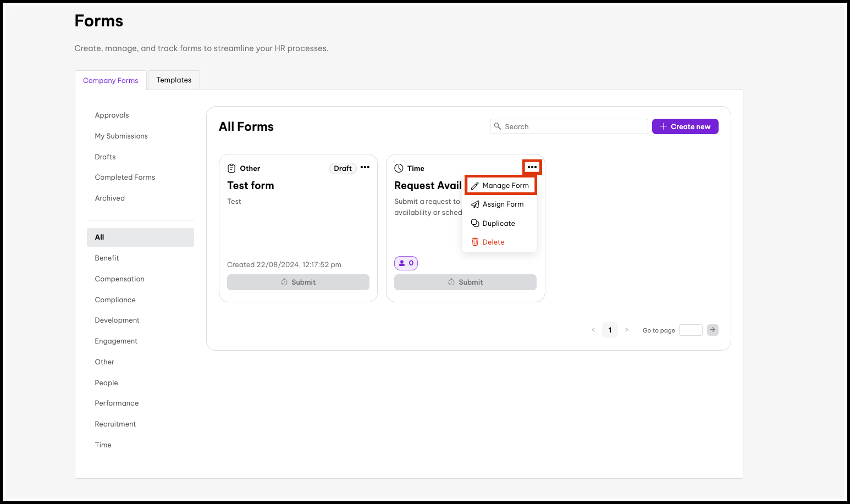Open Approvals in the sidebar
850x504 pixels.
(112, 115)
